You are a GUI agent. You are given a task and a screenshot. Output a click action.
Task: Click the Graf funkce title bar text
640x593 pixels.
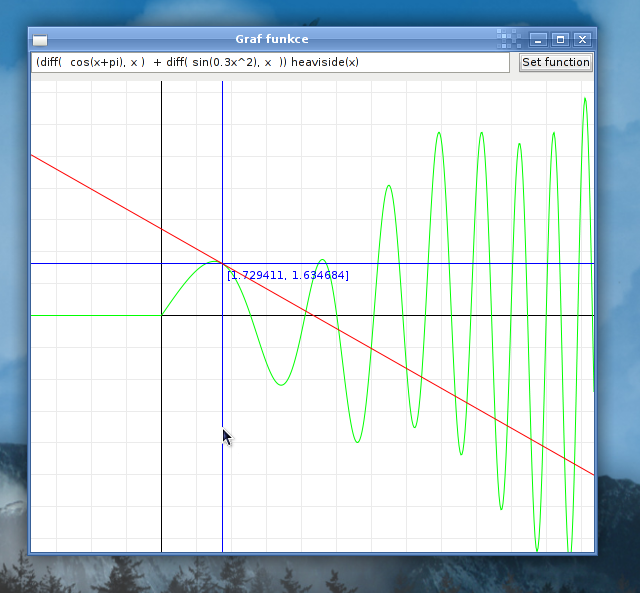tap(272, 39)
